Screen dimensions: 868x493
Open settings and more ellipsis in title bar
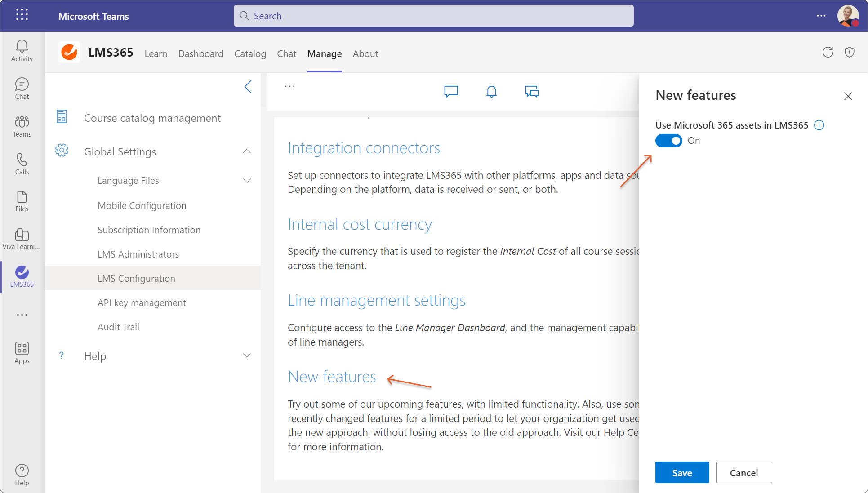pyautogui.click(x=821, y=16)
